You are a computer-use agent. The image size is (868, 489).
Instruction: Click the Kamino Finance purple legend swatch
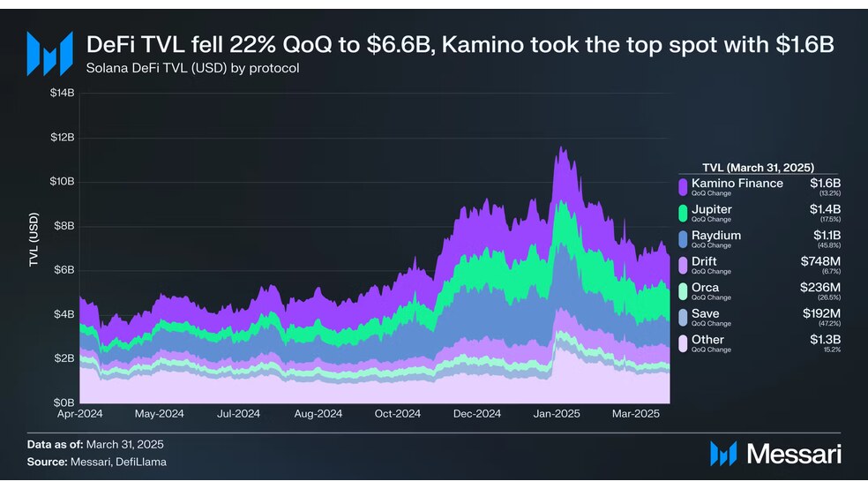tap(683, 186)
